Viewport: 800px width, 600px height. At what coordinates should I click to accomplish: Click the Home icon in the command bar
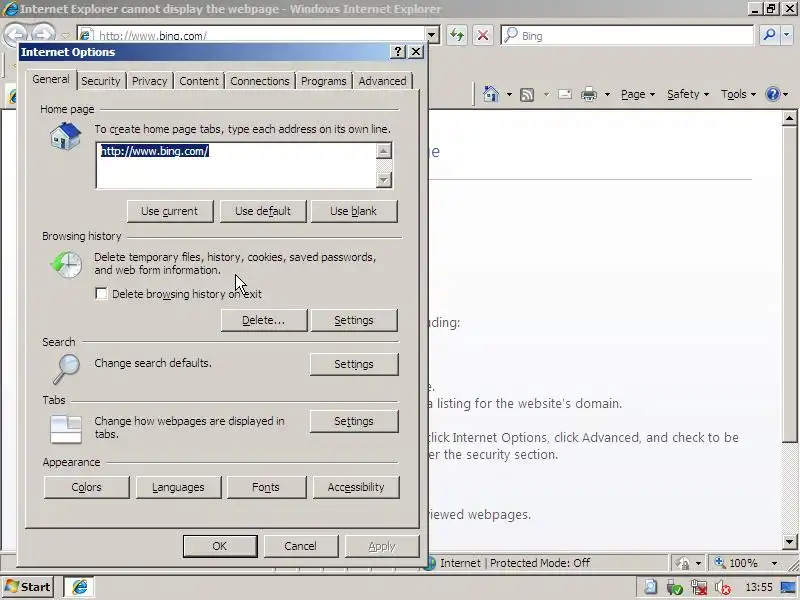(x=491, y=94)
